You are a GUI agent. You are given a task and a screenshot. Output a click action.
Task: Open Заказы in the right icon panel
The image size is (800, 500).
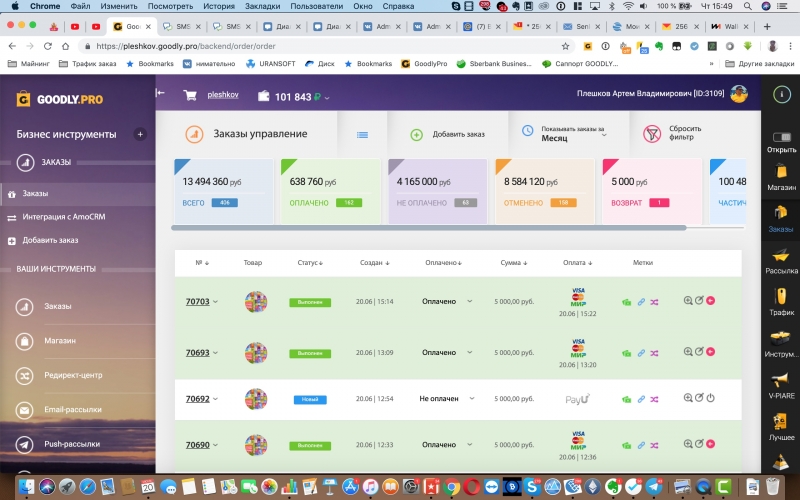781,219
